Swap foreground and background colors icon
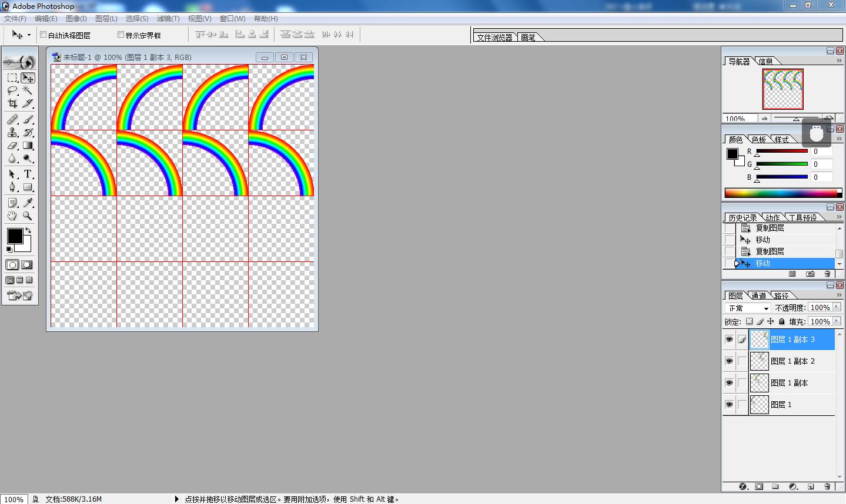This screenshot has width=846, height=504. [x=28, y=230]
